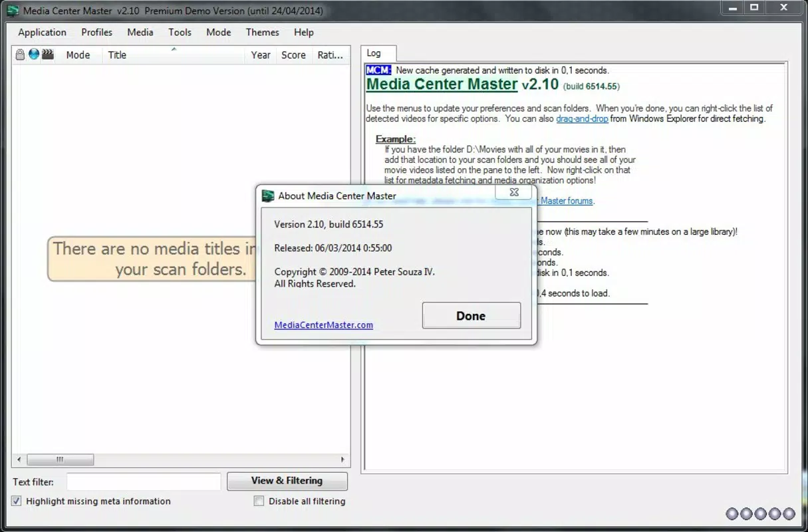Click the 'Version 2.10, build 6514.55' text
This screenshot has width=808, height=532.
329,225
